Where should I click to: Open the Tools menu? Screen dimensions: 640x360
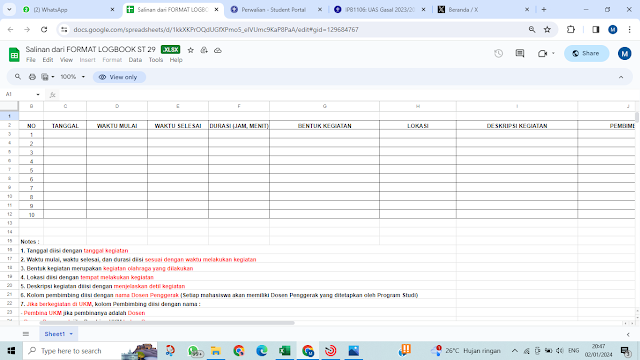point(156,60)
